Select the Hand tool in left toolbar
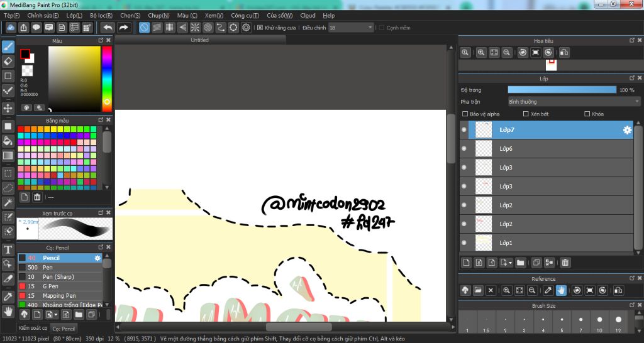The image size is (644, 343). click(8, 312)
